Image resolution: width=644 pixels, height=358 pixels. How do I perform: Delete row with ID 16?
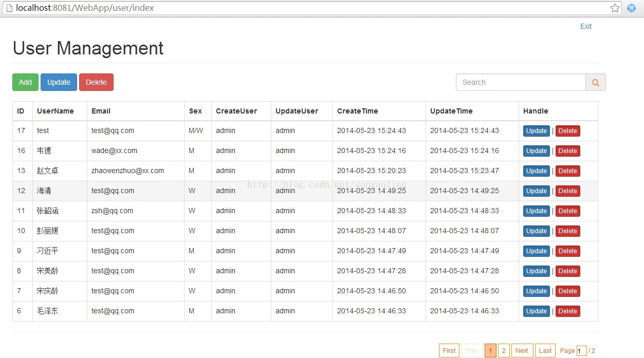pyautogui.click(x=567, y=151)
